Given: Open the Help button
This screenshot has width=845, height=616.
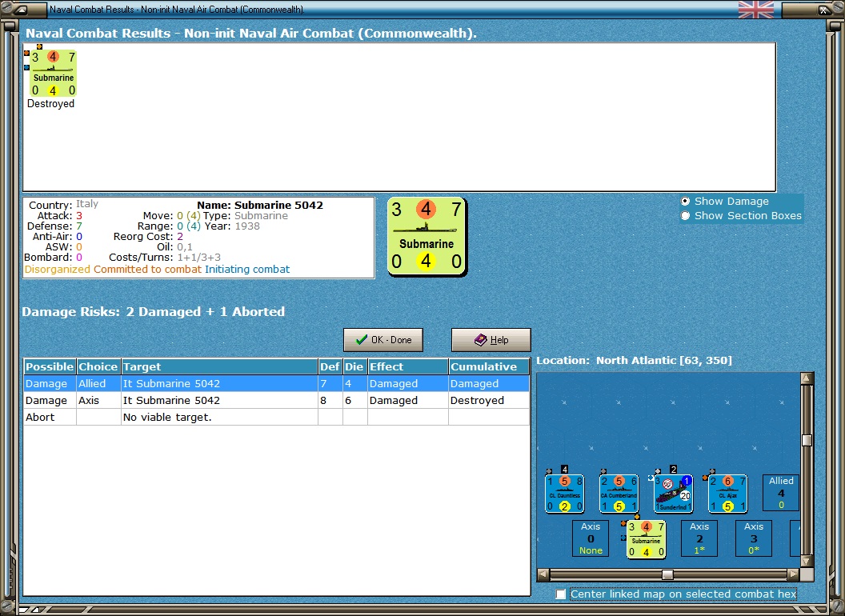Looking at the screenshot, I should tap(491, 339).
